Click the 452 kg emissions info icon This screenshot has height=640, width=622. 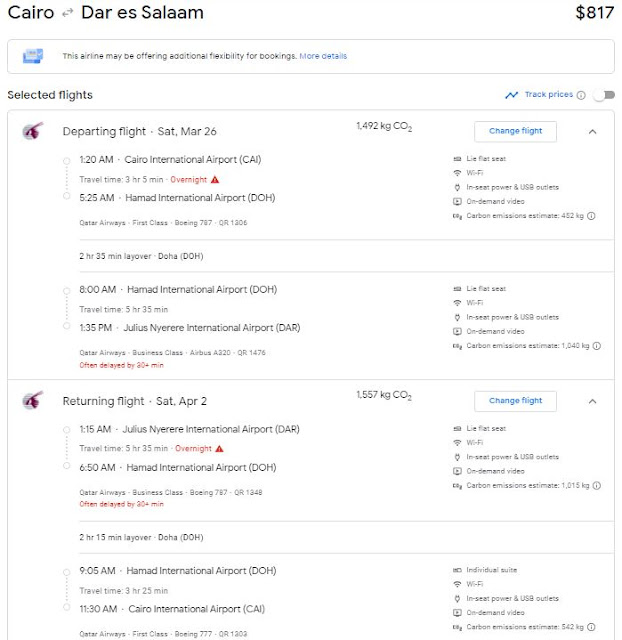click(591, 215)
